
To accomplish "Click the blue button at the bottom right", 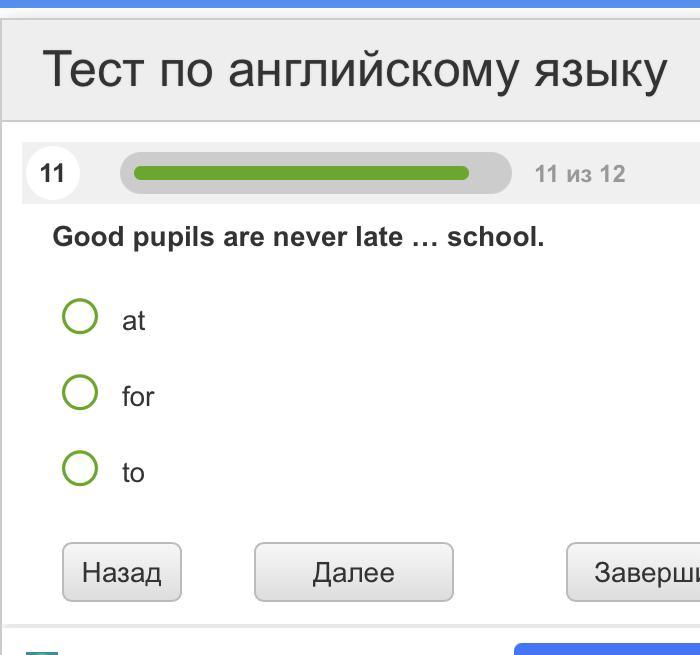I will [607, 649].
